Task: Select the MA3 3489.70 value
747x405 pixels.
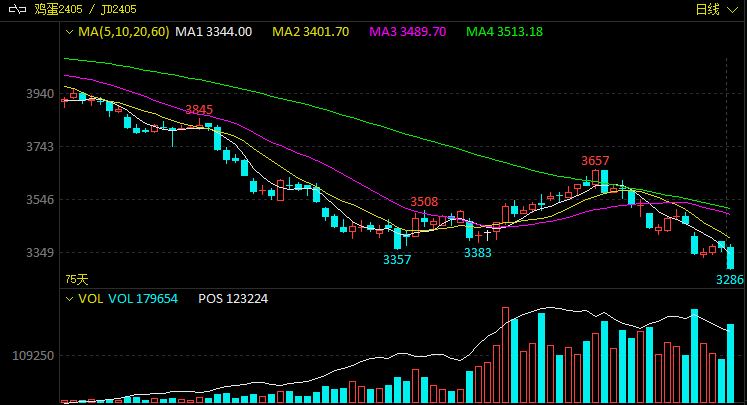Action: point(407,32)
